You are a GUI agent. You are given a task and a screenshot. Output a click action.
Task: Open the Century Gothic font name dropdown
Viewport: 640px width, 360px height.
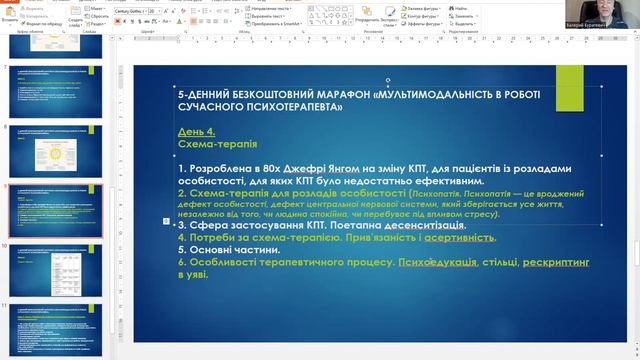(x=146, y=11)
